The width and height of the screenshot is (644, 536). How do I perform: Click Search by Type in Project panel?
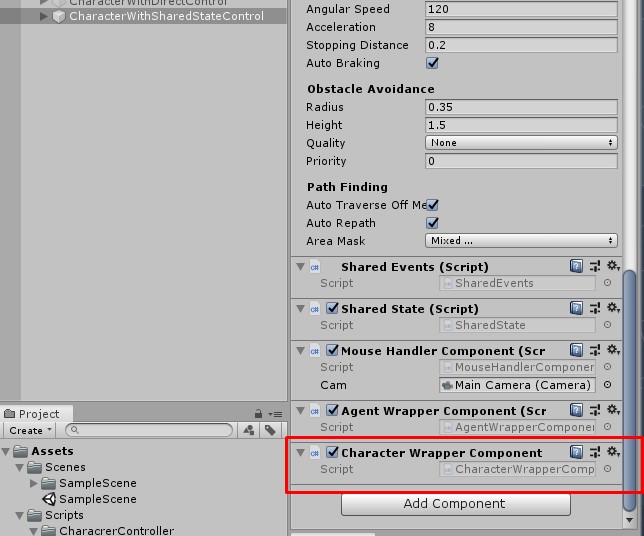click(x=248, y=430)
